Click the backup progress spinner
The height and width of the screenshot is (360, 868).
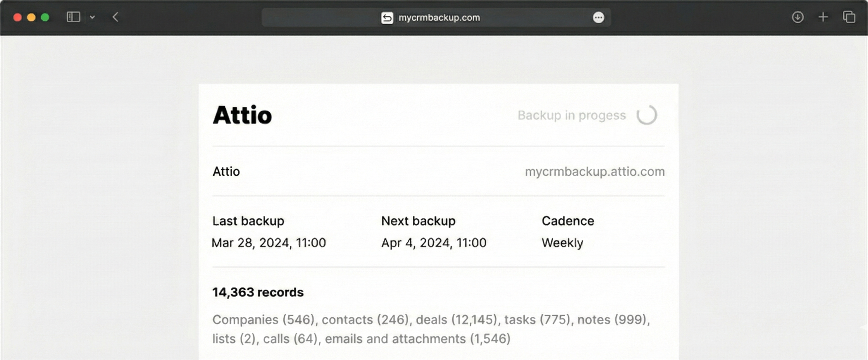(x=647, y=115)
